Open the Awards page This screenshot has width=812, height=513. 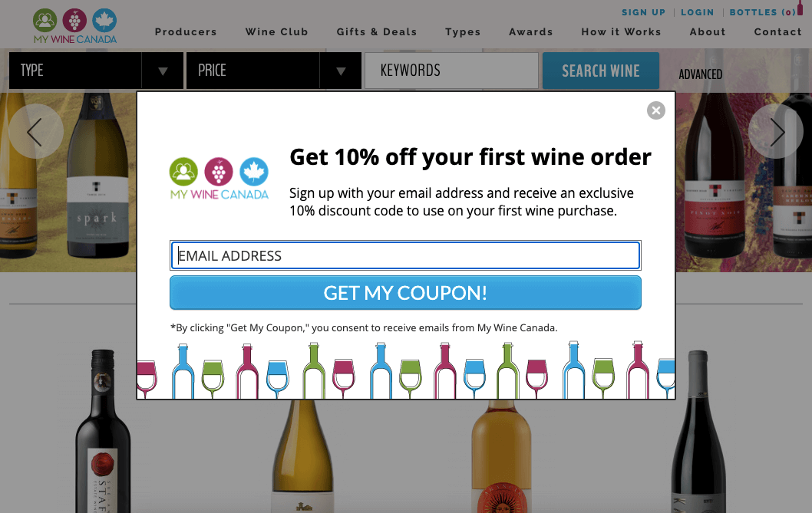(530, 32)
